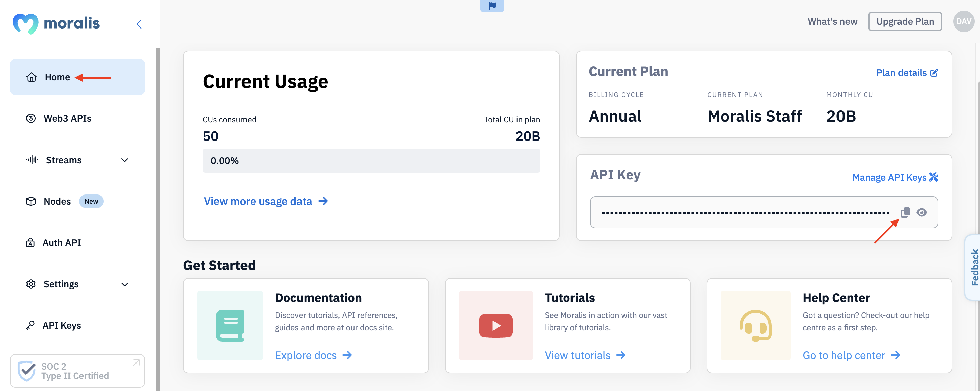Click the Upgrade Plan button
Screen dimensions: 980x391
point(905,22)
